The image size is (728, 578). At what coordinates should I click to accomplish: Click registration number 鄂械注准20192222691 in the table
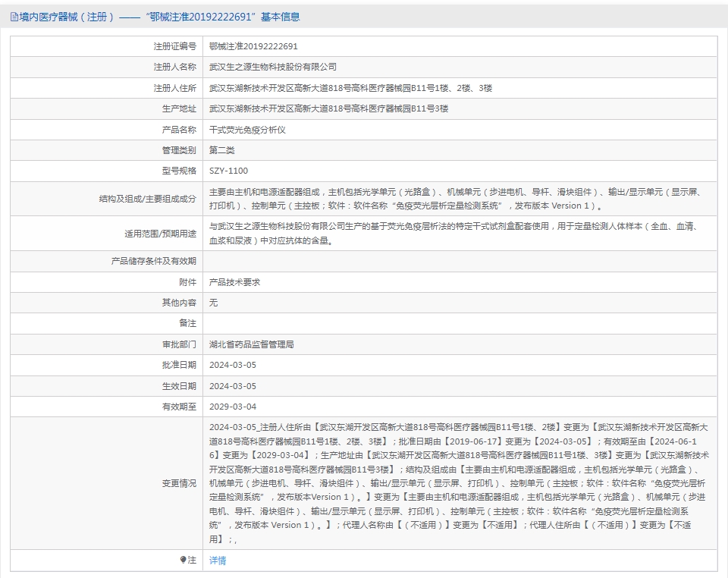tap(253, 46)
